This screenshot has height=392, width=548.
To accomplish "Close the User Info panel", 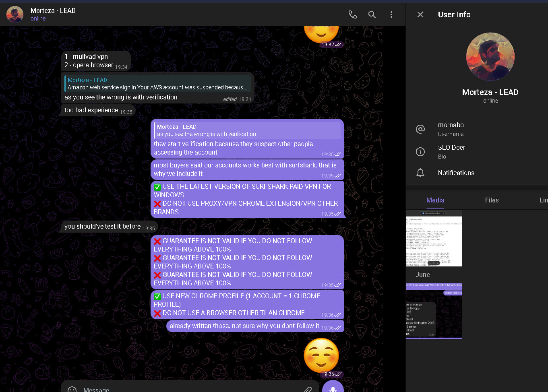I will click(x=420, y=14).
